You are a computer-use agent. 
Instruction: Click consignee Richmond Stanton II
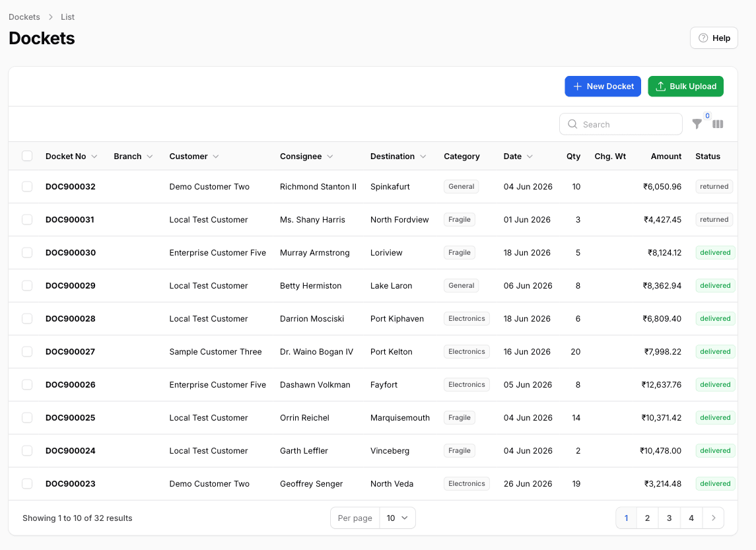[x=318, y=187]
